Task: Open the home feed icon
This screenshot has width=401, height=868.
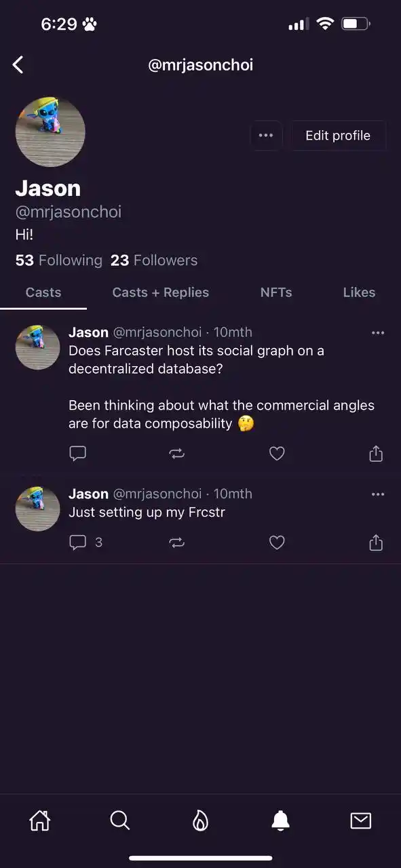Action: [39, 821]
